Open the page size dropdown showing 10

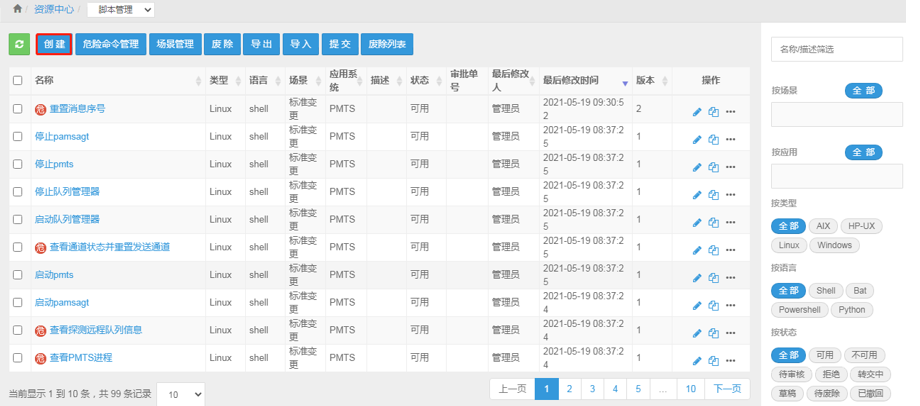coord(181,394)
